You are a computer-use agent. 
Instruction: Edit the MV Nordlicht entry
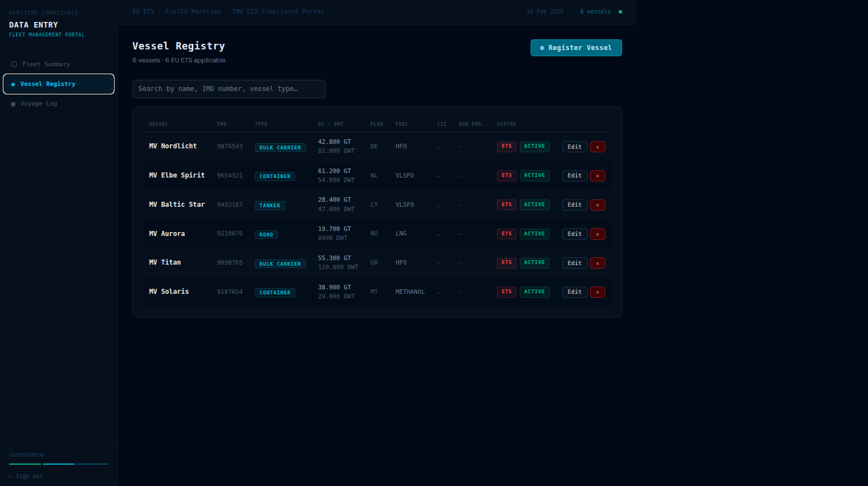click(574, 147)
